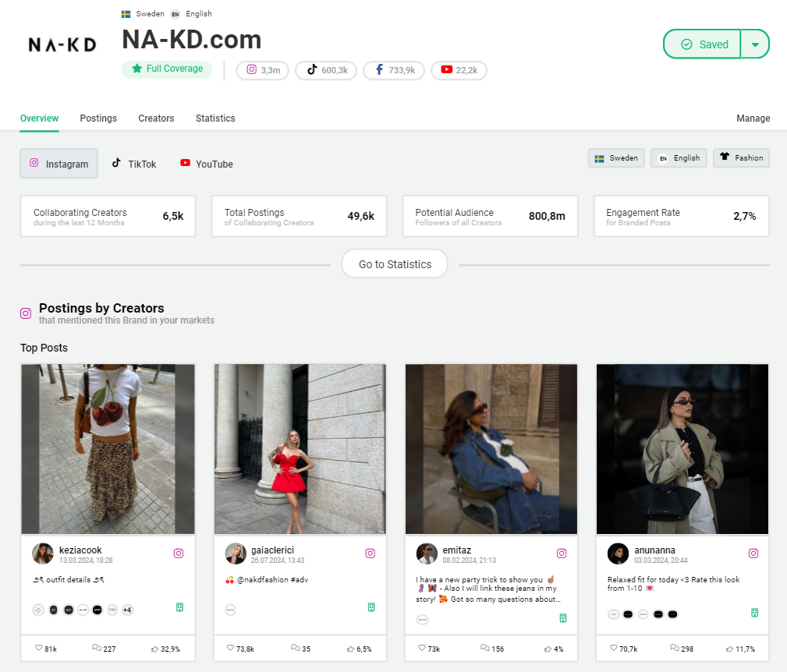Switch to the Postings tab
This screenshot has width=787, height=672.
point(98,118)
